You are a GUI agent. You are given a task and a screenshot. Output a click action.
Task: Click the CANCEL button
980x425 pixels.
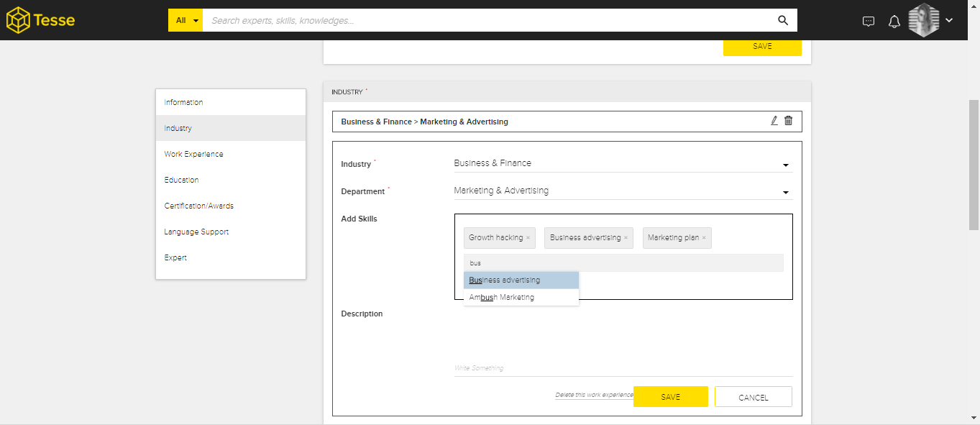[x=754, y=397]
